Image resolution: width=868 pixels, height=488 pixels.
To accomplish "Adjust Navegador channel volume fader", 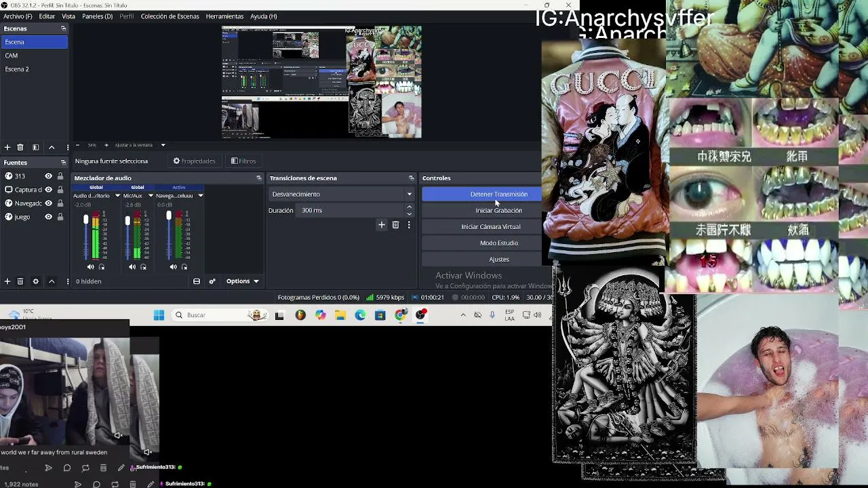I will [x=169, y=216].
